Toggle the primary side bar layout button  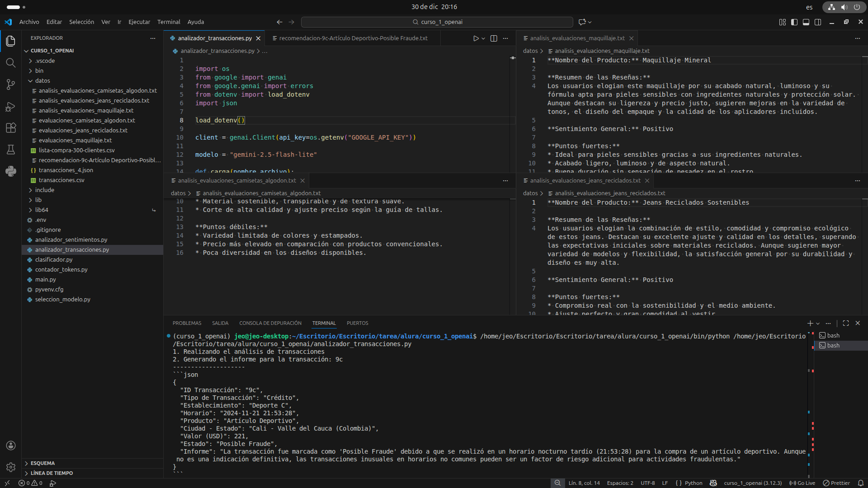[794, 22]
